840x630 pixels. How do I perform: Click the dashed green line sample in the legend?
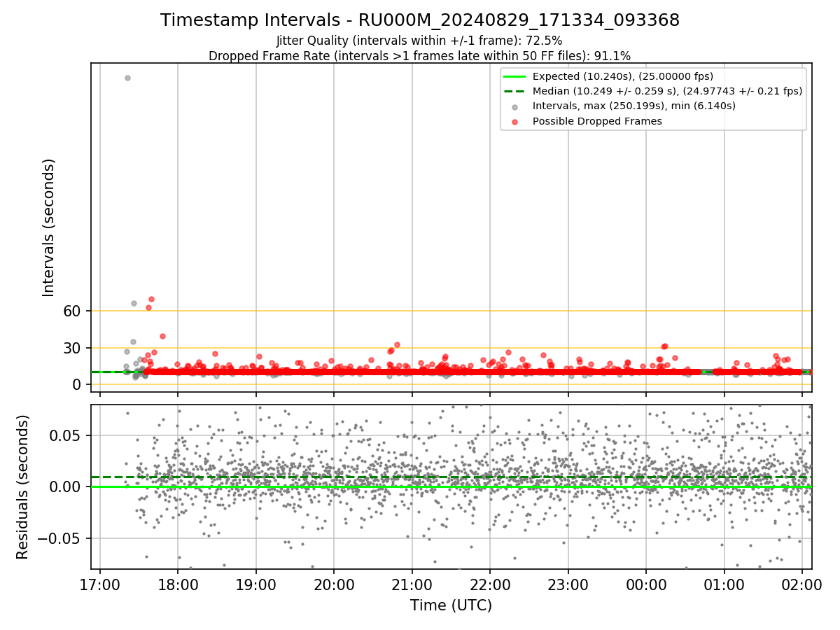pos(514,91)
